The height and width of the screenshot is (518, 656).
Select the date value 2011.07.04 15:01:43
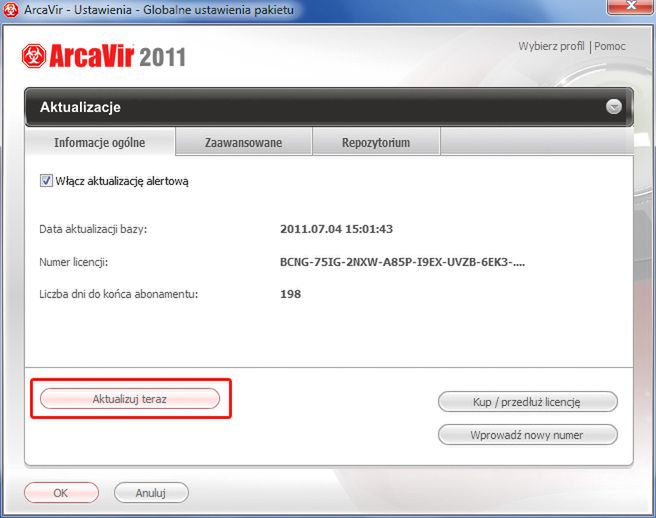tap(336, 229)
